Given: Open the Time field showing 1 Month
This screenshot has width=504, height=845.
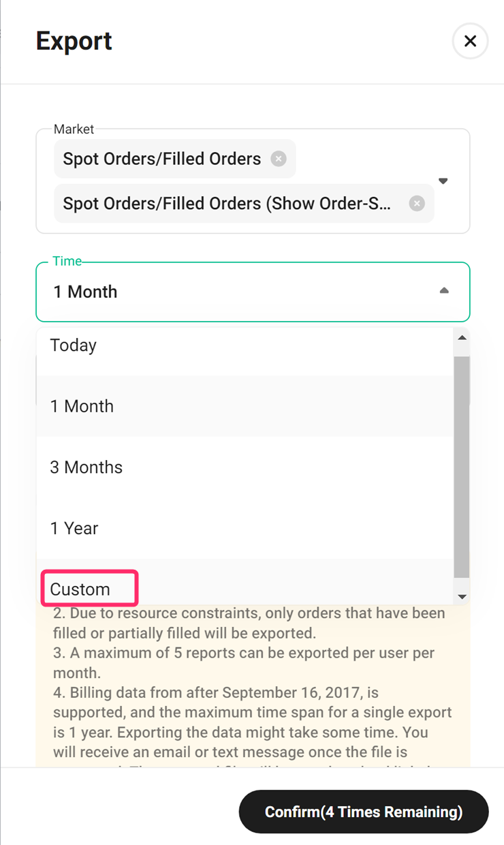Looking at the screenshot, I should (x=253, y=292).
